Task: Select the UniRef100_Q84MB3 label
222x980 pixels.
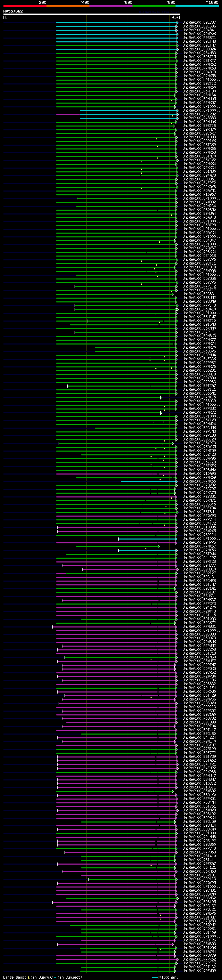Action: [x=199, y=53]
